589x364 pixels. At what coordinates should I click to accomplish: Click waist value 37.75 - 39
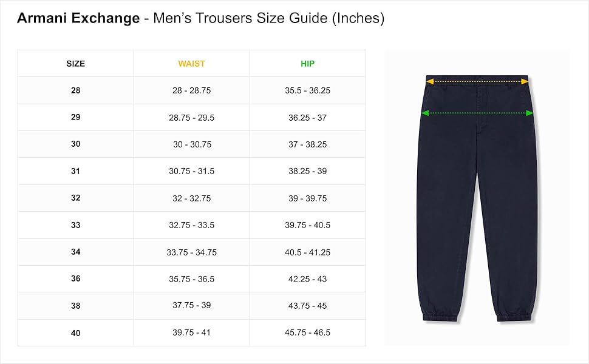pos(191,305)
